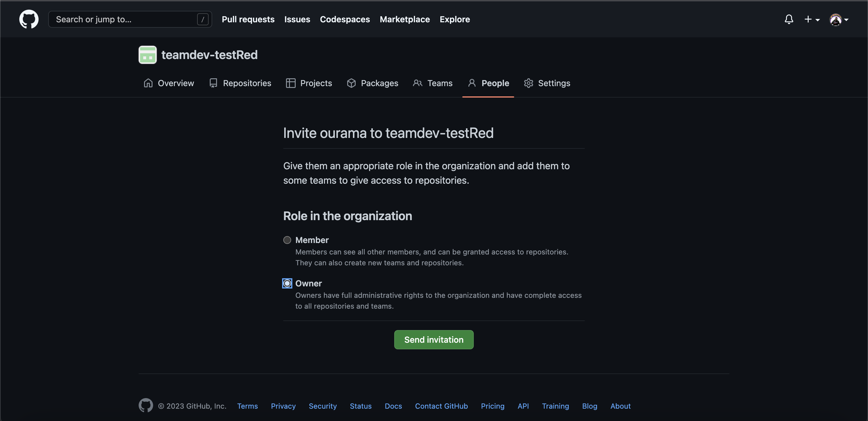The width and height of the screenshot is (868, 421).
Task: Select the home icon next to Overview
Action: 148,83
